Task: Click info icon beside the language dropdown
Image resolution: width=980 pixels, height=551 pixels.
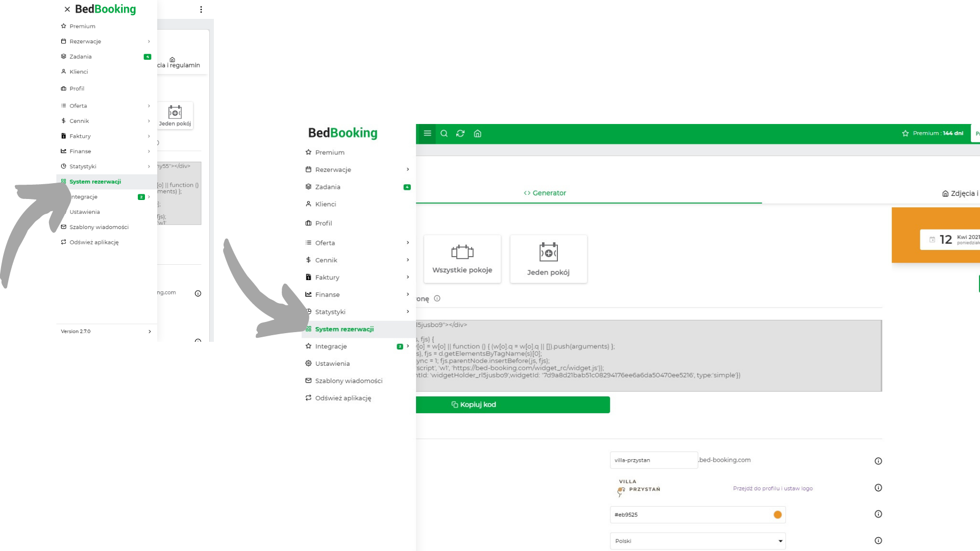Action: tap(878, 541)
